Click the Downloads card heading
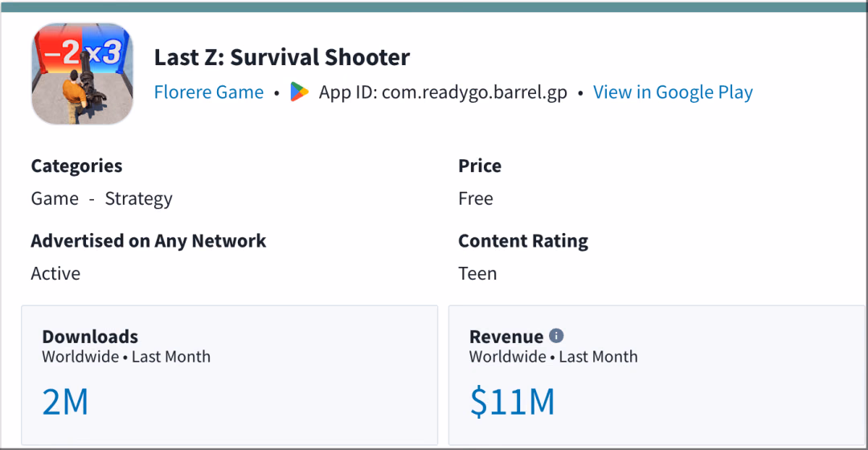Viewport: 868px width, 450px height. tap(90, 336)
